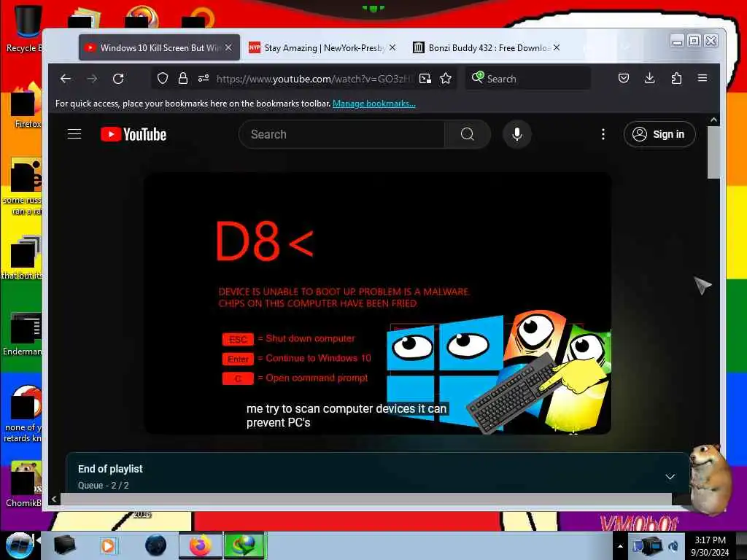
Task: Open the Firefox desktop shortcut
Action: pos(27,106)
